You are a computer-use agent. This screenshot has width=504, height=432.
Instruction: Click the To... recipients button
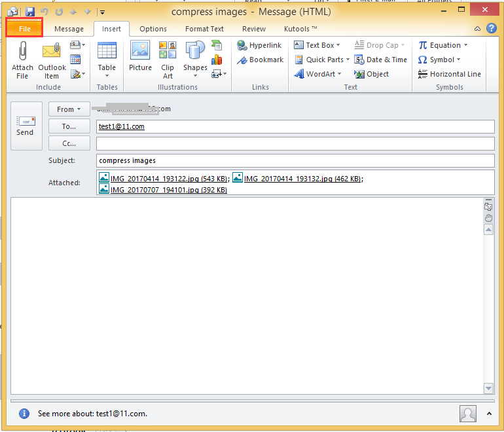[x=69, y=126]
